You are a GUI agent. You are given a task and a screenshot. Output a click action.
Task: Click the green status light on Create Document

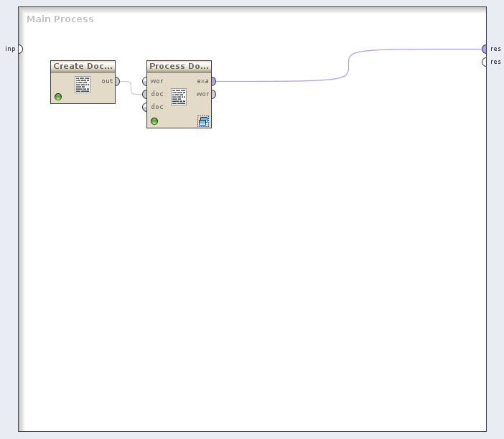[58, 97]
